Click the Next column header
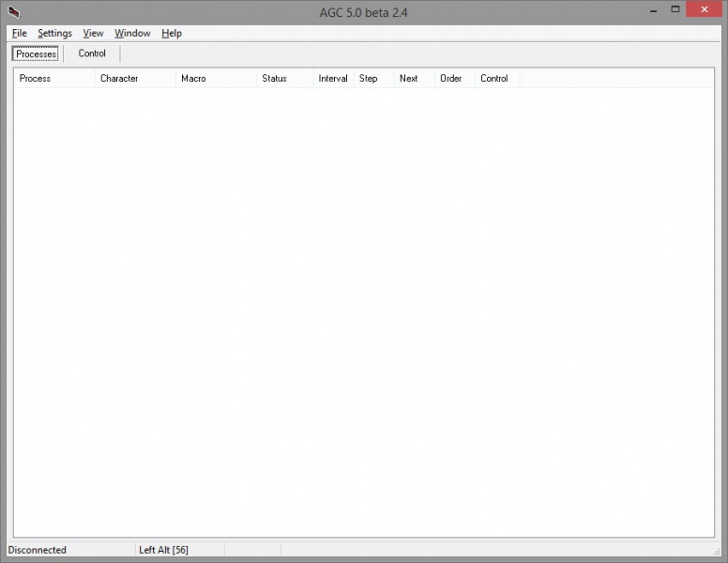 pyautogui.click(x=414, y=79)
